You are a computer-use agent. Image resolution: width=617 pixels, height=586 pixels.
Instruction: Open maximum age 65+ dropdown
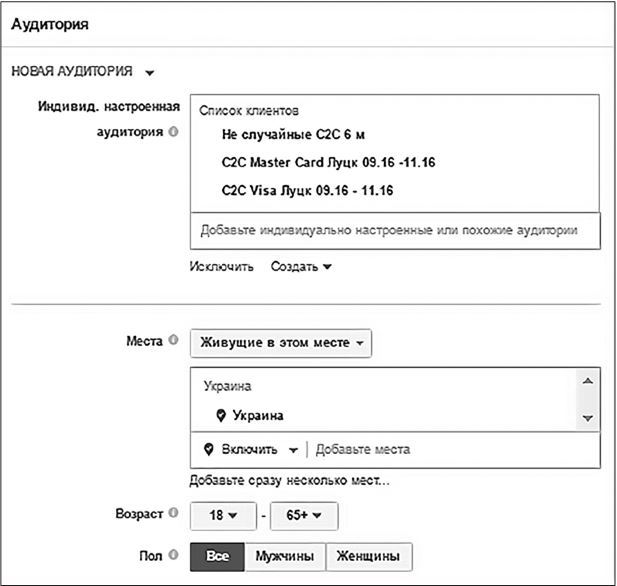[304, 516]
